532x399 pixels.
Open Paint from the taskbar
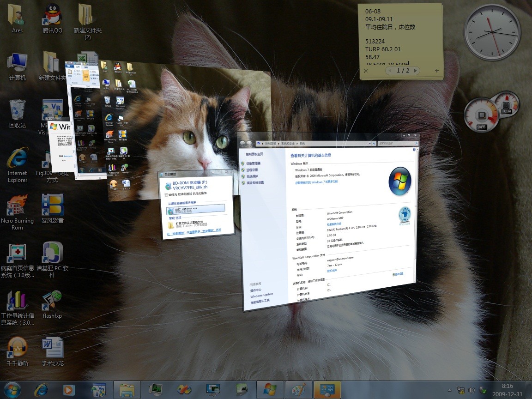[298, 389]
